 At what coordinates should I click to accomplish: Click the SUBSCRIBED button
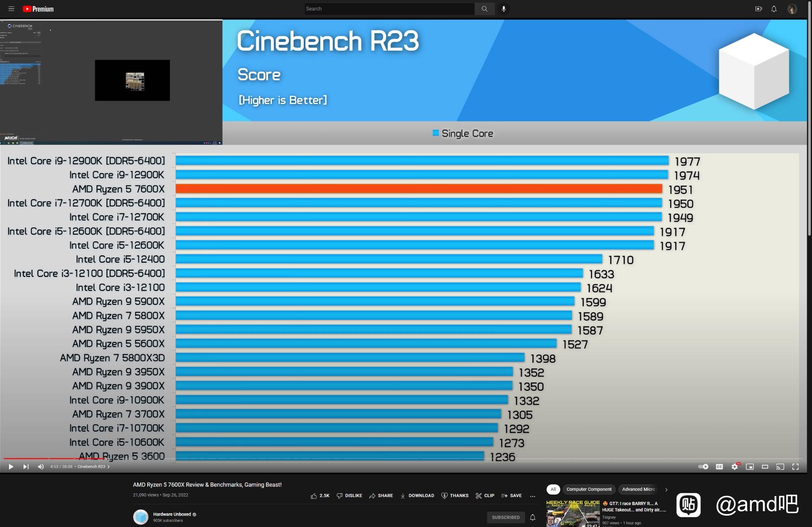(506, 517)
